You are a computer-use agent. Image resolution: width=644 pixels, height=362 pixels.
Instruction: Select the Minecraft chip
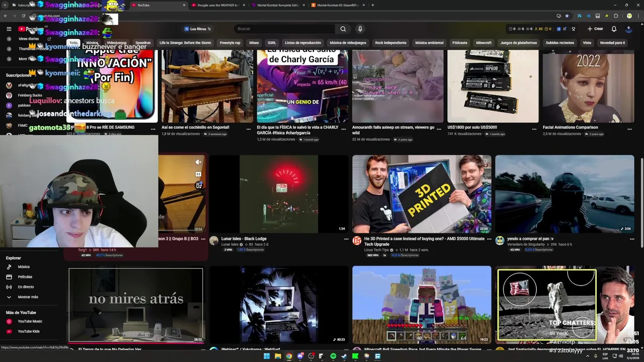pos(484,43)
